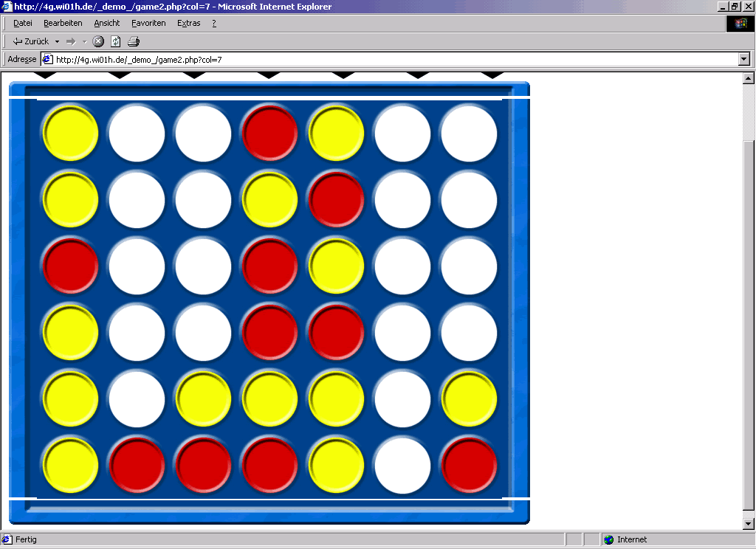This screenshot has width=756, height=549.
Task: Click the drop arrow above the third column
Action: (x=194, y=75)
